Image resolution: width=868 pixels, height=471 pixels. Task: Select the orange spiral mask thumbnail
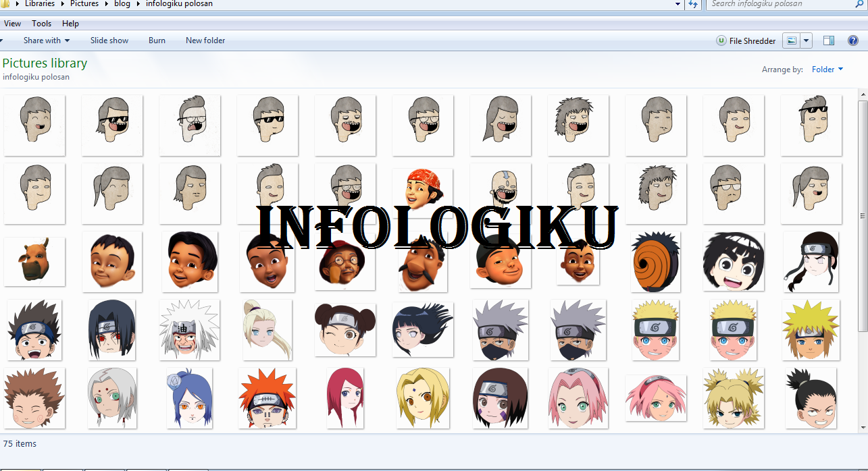[655, 262]
